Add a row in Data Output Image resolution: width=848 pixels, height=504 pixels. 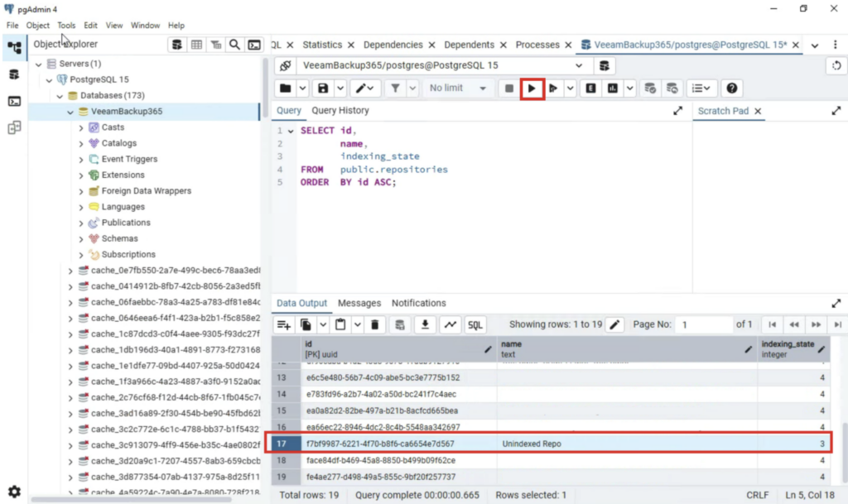coord(284,324)
